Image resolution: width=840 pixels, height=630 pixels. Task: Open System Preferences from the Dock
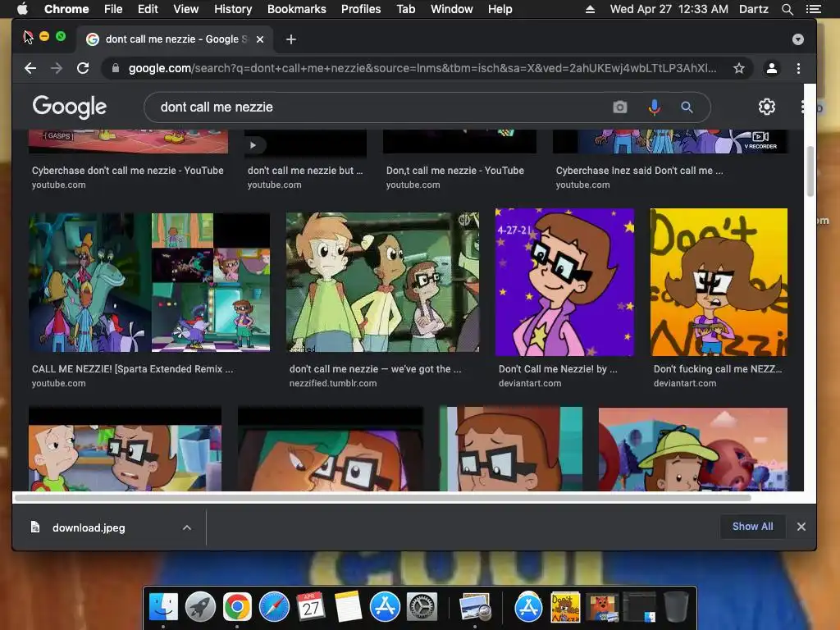click(x=422, y=608)
